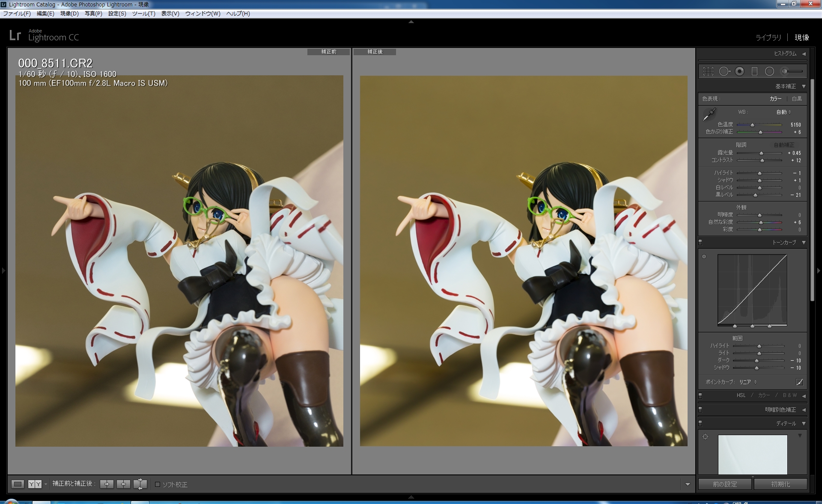This screenshot has width=822, height=504.
Task: Collapse the ディテール panel
Action: [804, 424]
